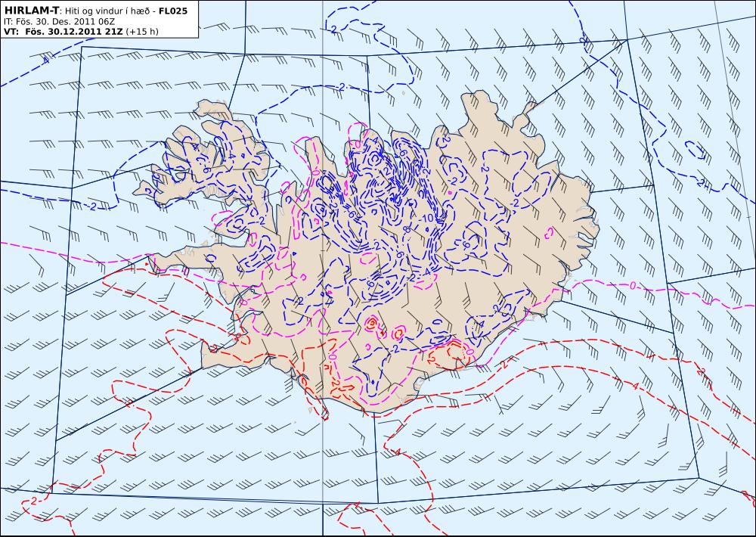Click the '-10' temperature contour label
This screenshot has width=756, height=537.
(x=426, y=218)
